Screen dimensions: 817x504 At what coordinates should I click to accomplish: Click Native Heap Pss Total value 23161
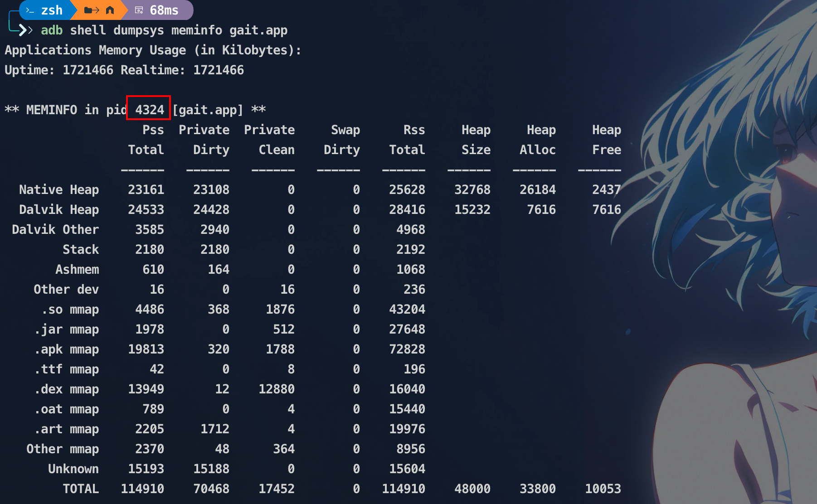[146, 189]
